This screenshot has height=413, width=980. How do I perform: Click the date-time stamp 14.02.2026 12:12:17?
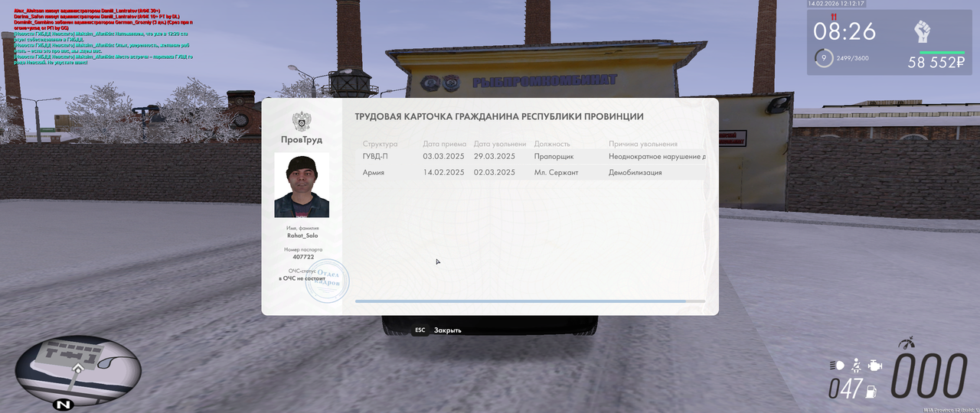pos(836,4)
